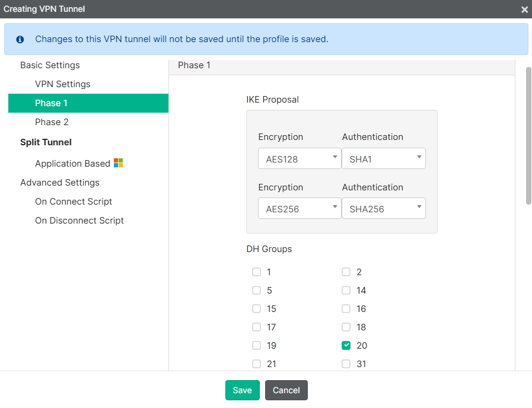The width and height of the screenshot is (532, 408).
Task: Enable DH Group 31 checkbox
Action: pos(346,364)
